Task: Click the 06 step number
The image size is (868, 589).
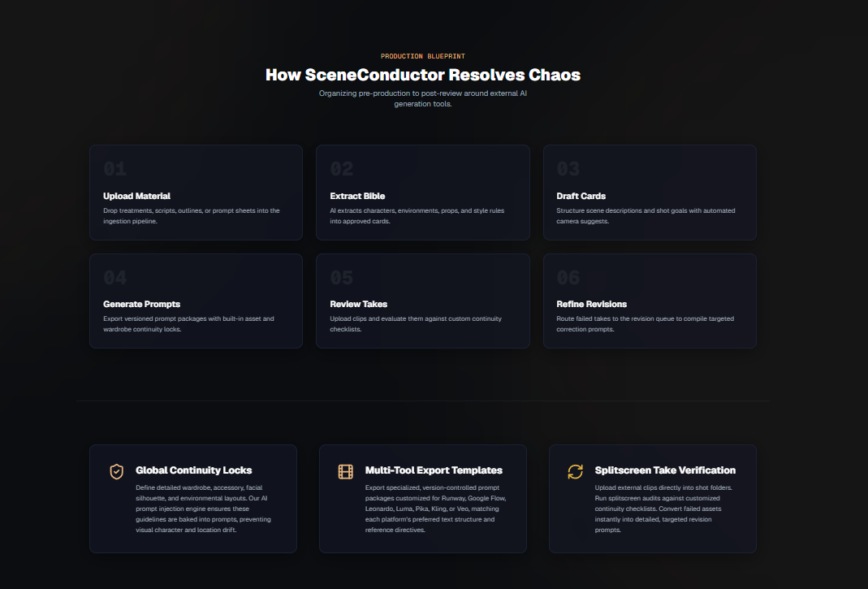Action: (x=568, y=278)
